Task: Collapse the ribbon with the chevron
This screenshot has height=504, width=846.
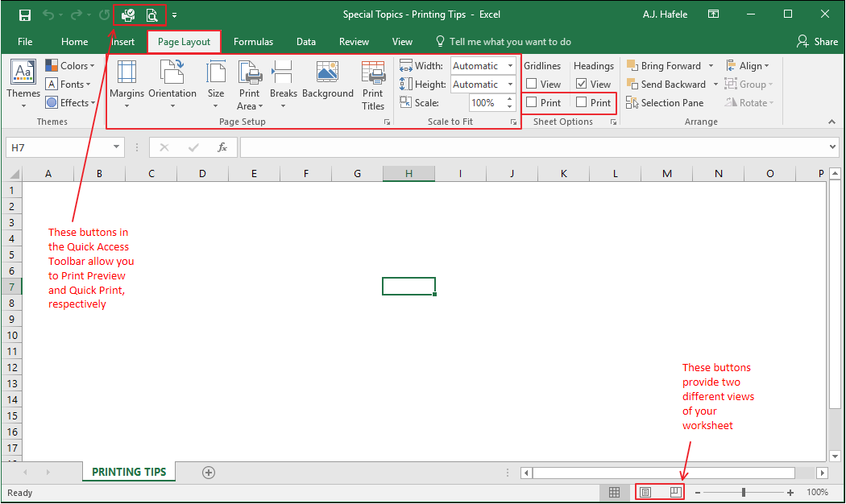Action: click(x=831, y=122)
